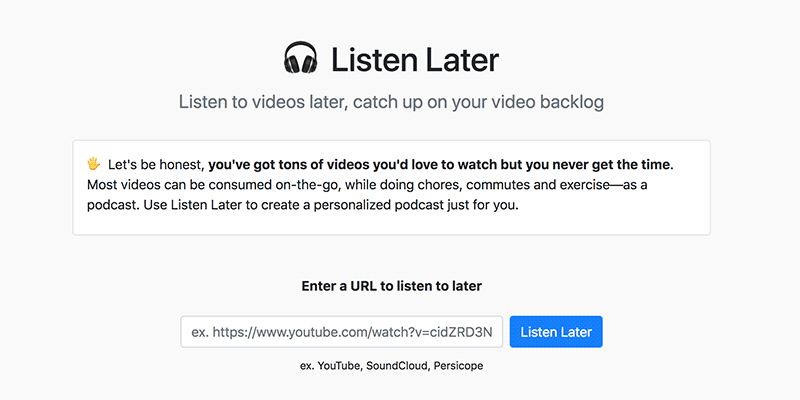
Task: Click the "catch up on your video backlog" phrase
Action: [x=479, y=102]
